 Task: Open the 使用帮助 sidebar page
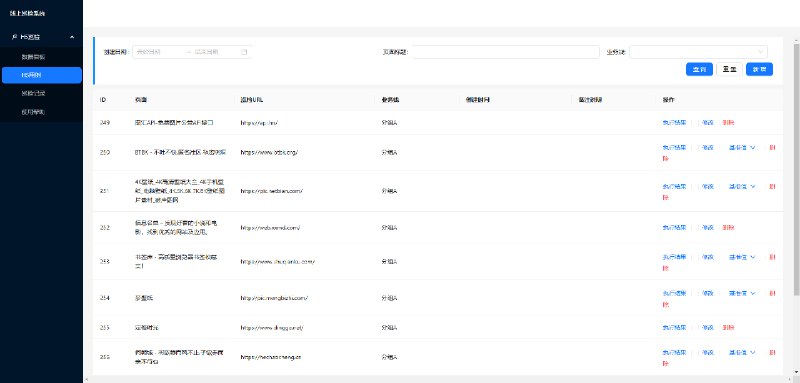(33, 112)
